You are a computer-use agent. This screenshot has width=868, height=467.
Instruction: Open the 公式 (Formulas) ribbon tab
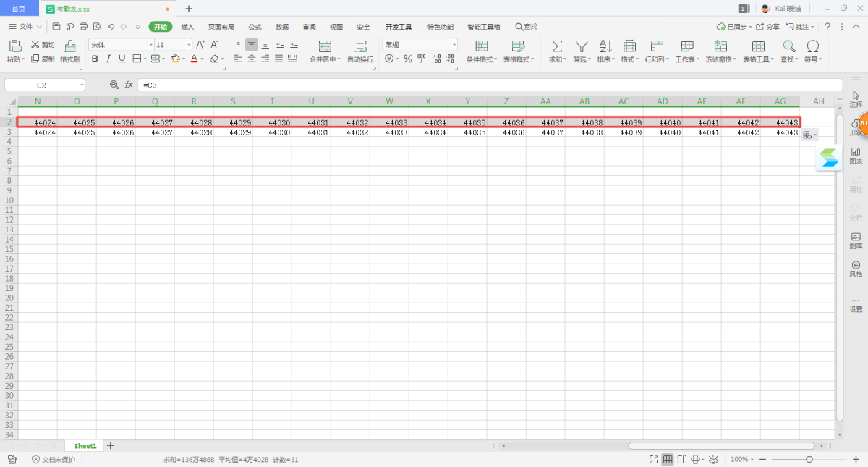[255, 27]
